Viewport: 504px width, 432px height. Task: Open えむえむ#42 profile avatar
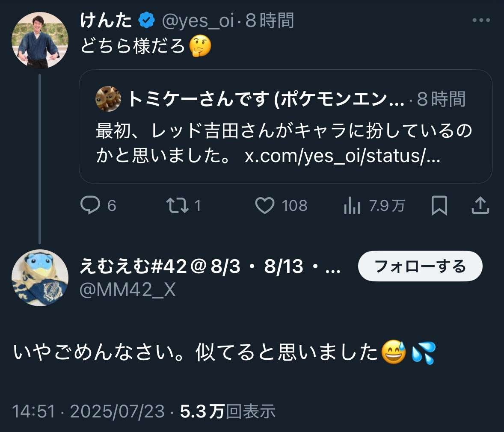(x=40, y=278)
